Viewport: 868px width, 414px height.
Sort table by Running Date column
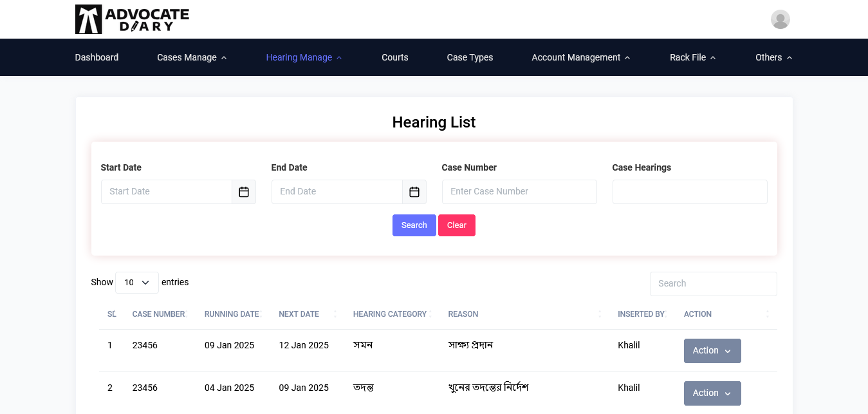[232, 314]
